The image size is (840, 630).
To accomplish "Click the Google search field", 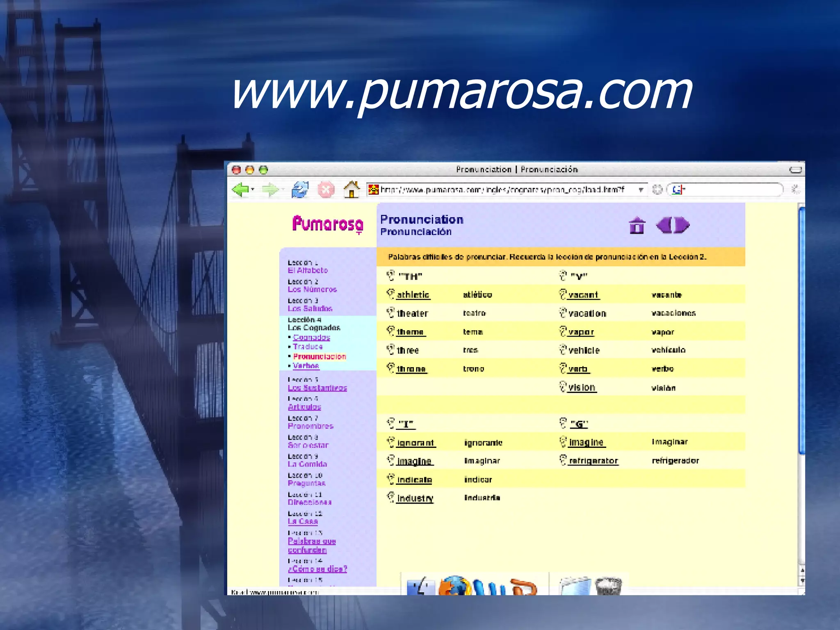I will click(725, 189).
